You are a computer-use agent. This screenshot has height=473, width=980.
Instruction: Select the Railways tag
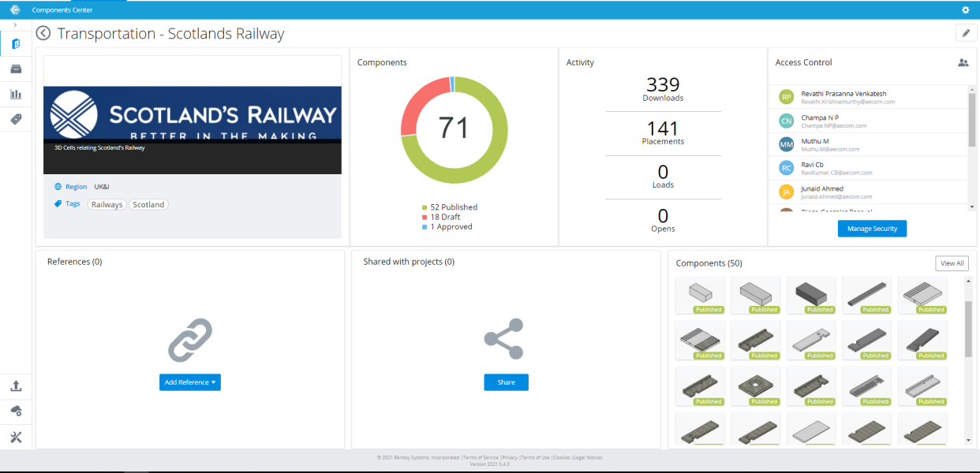[x=107, y=204]
